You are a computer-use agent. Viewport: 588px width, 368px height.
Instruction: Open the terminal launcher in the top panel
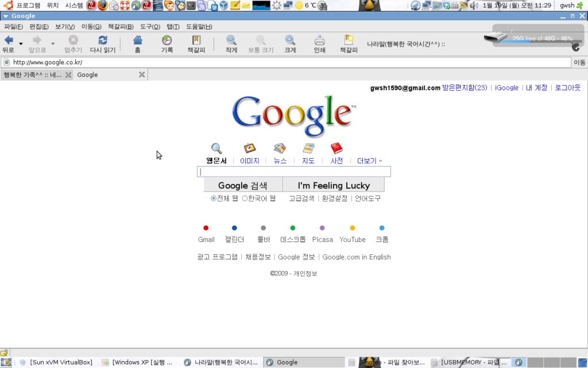pyautogui.click(x=191, y=5)
